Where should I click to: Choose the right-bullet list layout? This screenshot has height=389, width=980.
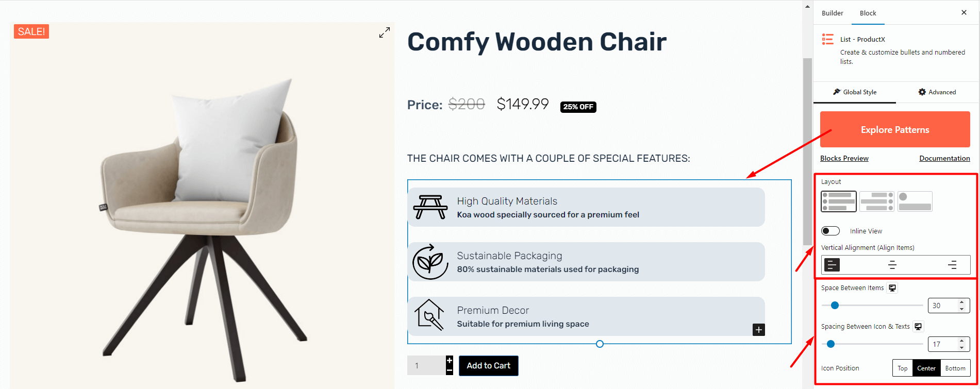[877, 201]
